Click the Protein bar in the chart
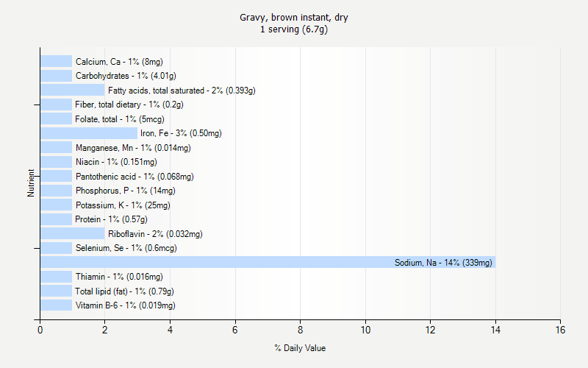 pyautogui.click(x=57, y=219)
